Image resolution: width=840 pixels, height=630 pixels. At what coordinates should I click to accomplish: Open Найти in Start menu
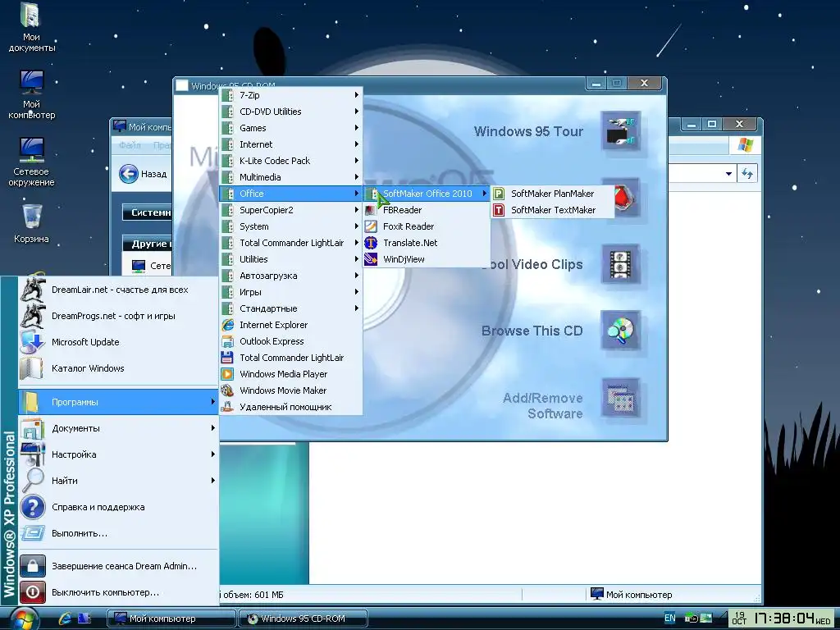(x=118, y=481)
